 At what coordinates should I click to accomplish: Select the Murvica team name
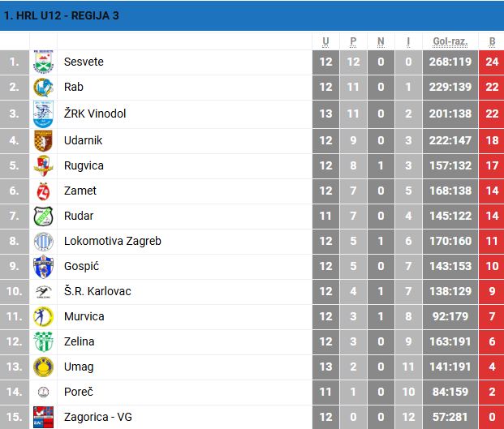point(84,316)
